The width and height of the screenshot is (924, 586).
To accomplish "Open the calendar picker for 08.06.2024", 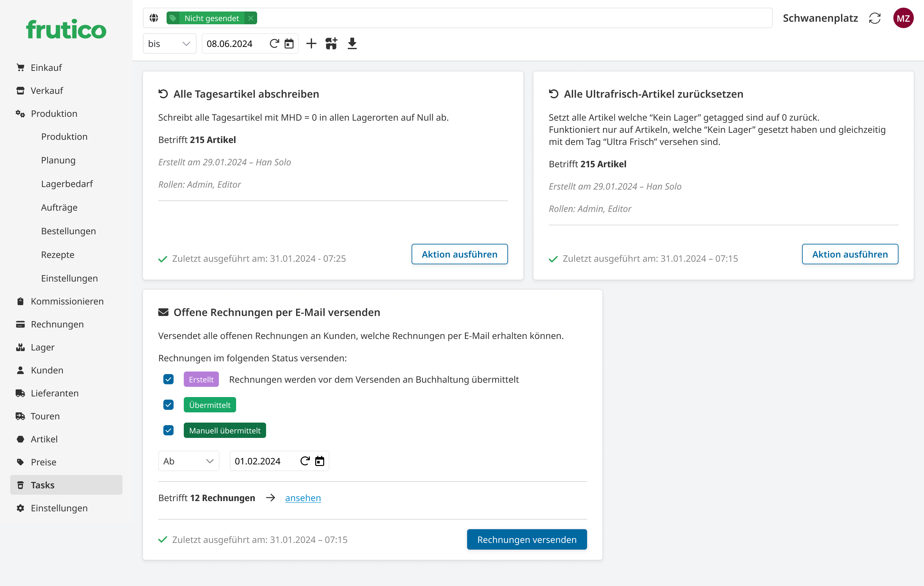I will click(289, 43).
